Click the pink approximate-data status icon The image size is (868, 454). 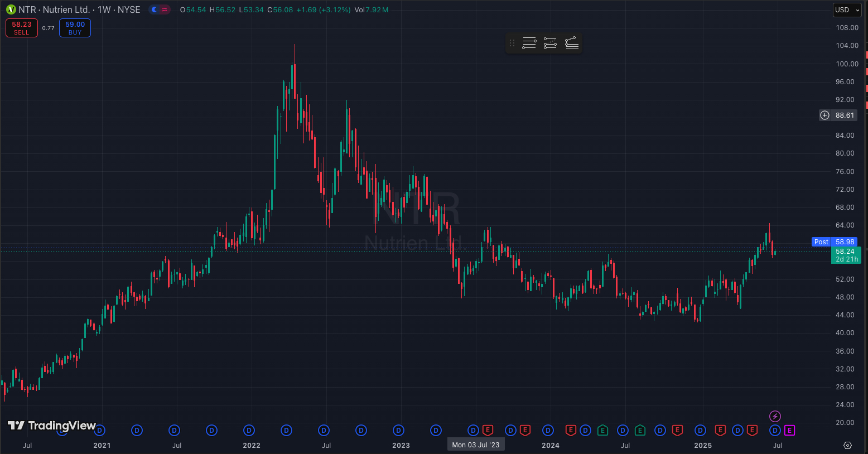pyautogui.click(x=165, y=10)
